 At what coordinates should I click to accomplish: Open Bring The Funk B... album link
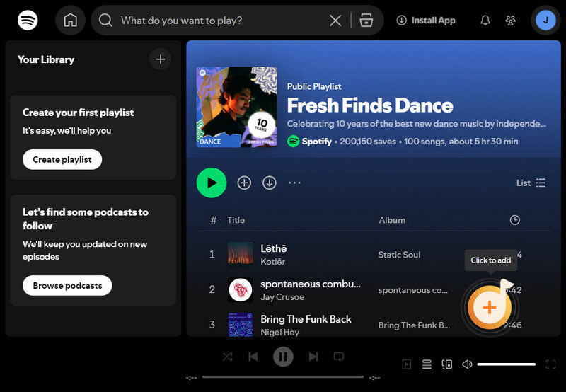[414, 325]
